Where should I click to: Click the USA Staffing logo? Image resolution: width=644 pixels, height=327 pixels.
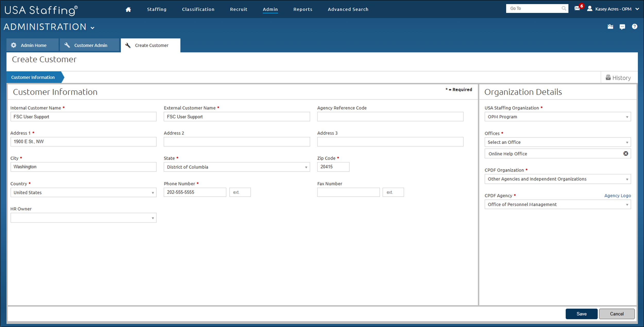coord(41,10)
